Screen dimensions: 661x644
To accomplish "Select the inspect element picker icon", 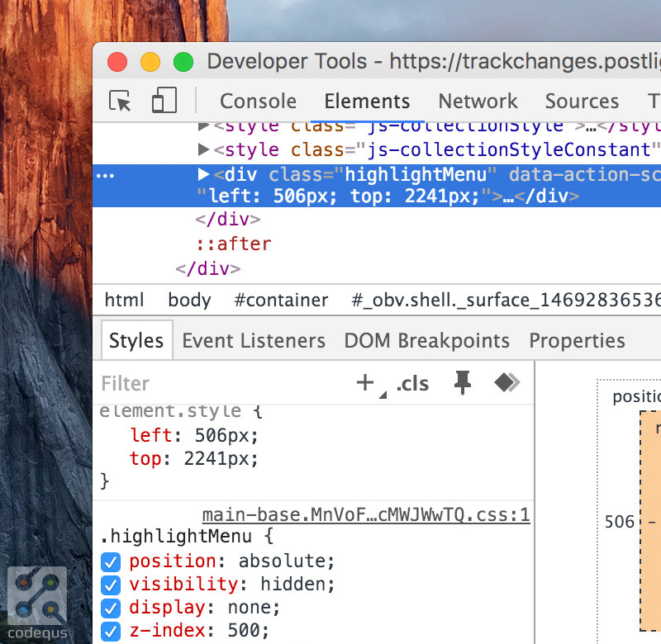I will click(120, 100).
